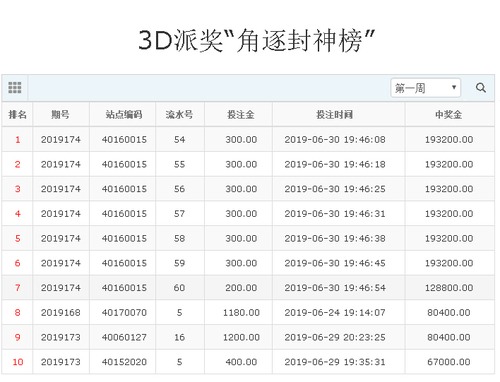Click the 站点编码 column header

(124, 115)
